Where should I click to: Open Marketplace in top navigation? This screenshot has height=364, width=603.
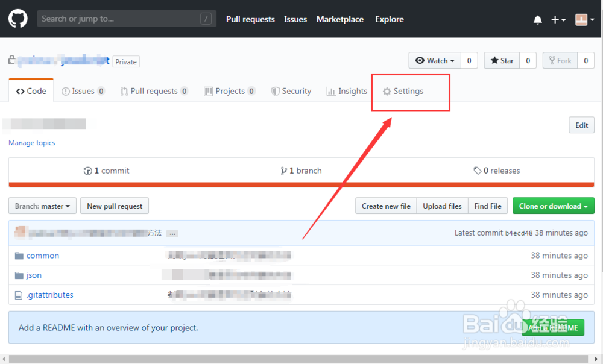click(x=340, y=19)
